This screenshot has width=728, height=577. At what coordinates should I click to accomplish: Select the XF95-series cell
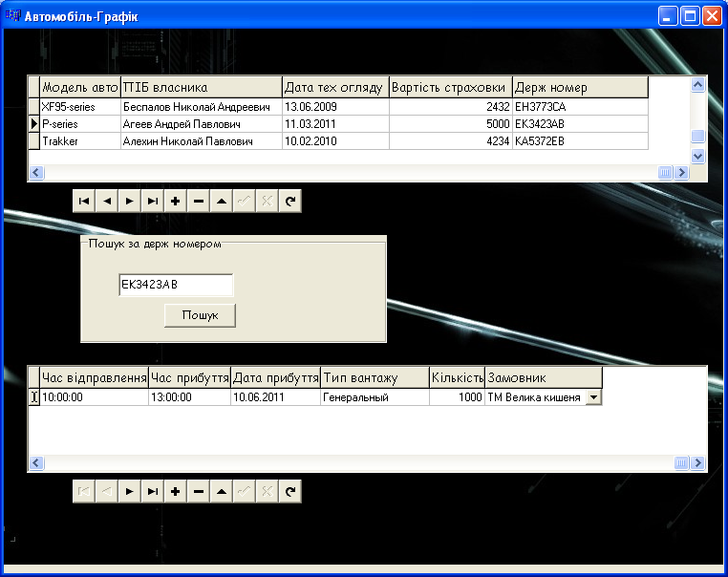pos(80,107)
